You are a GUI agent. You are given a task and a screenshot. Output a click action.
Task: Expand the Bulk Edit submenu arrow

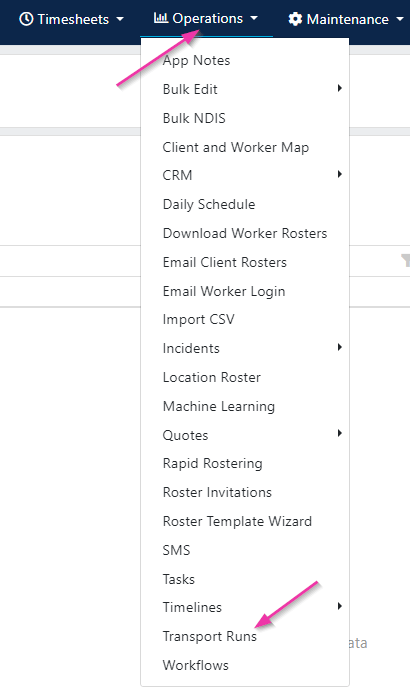[340, 88]
